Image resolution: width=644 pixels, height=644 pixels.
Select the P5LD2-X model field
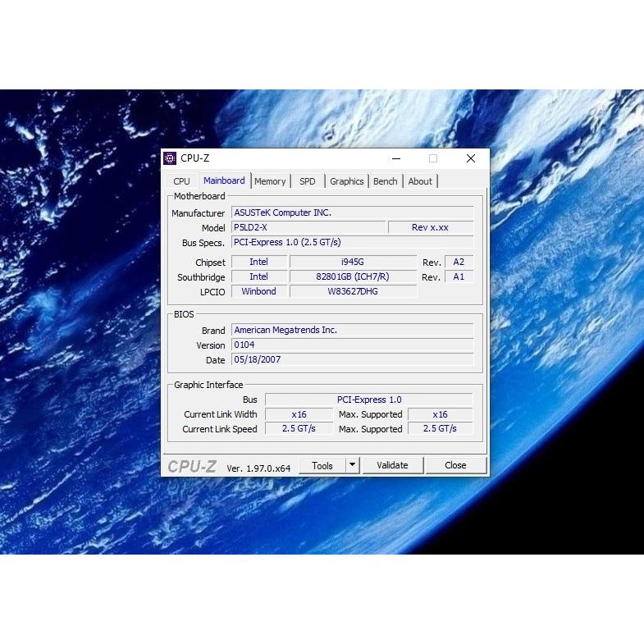click(308, 227)
